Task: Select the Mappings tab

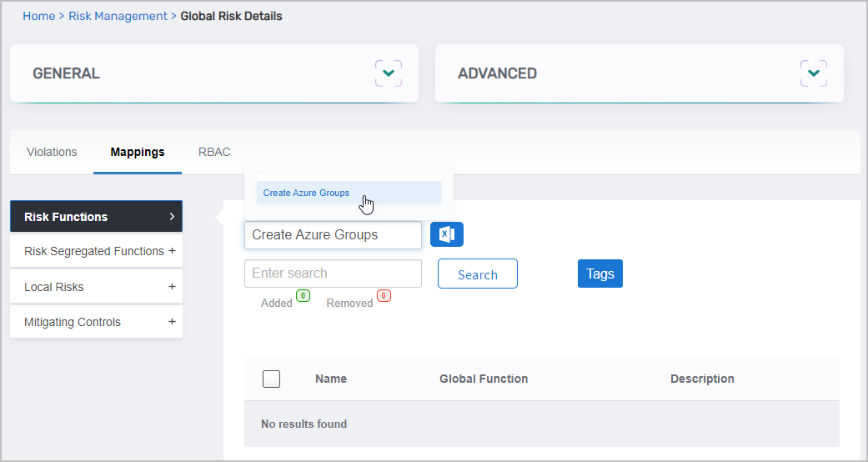Action: (x=138, y=152)
